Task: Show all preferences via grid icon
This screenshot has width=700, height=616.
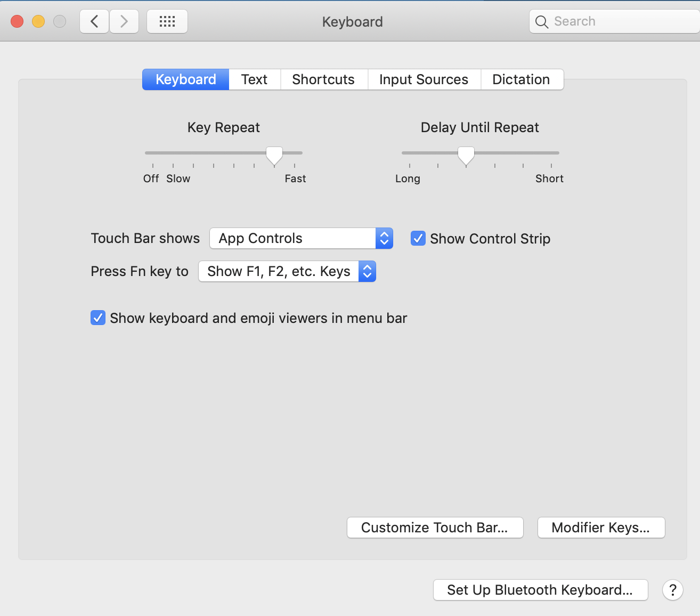Action: (167, 21)
